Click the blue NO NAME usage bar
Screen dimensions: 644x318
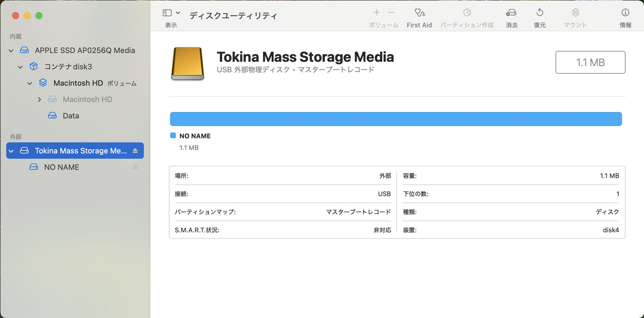396,119
